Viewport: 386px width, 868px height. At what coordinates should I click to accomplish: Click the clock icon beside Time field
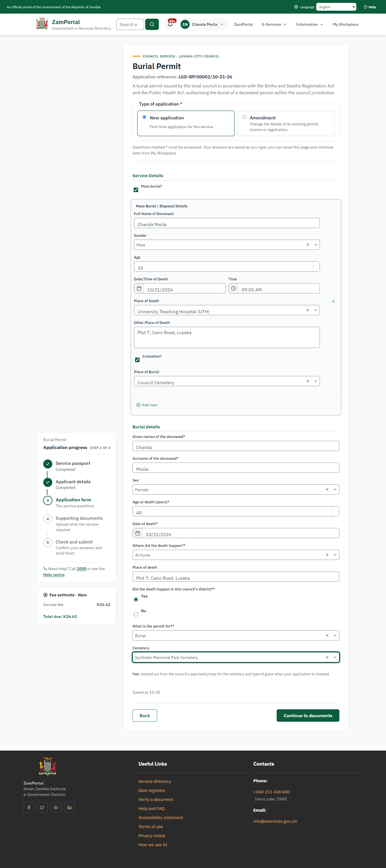(233, 288)
